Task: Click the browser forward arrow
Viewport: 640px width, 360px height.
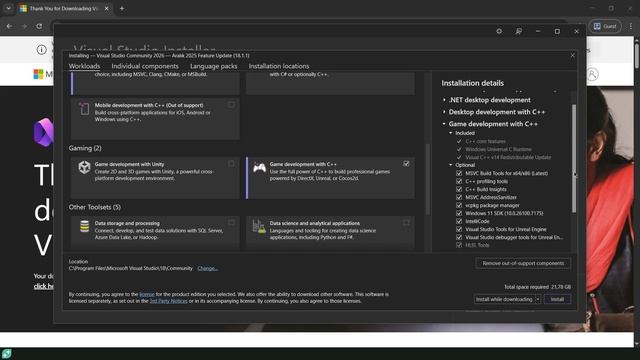Action: 24,26
